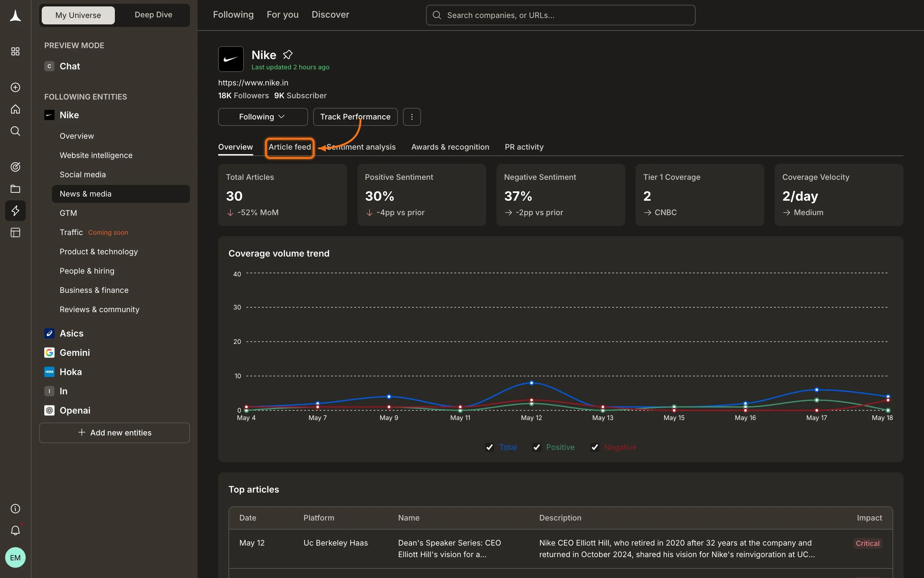This screenshot has width=924, height=578.
Task: Open the three-dot more options button
Action: click(412, 117)
